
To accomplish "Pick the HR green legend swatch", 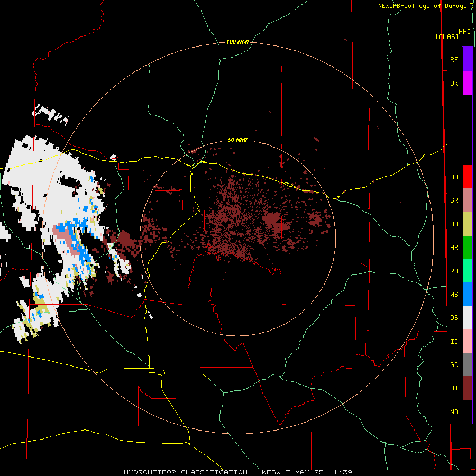I will (x=467, y=248).
